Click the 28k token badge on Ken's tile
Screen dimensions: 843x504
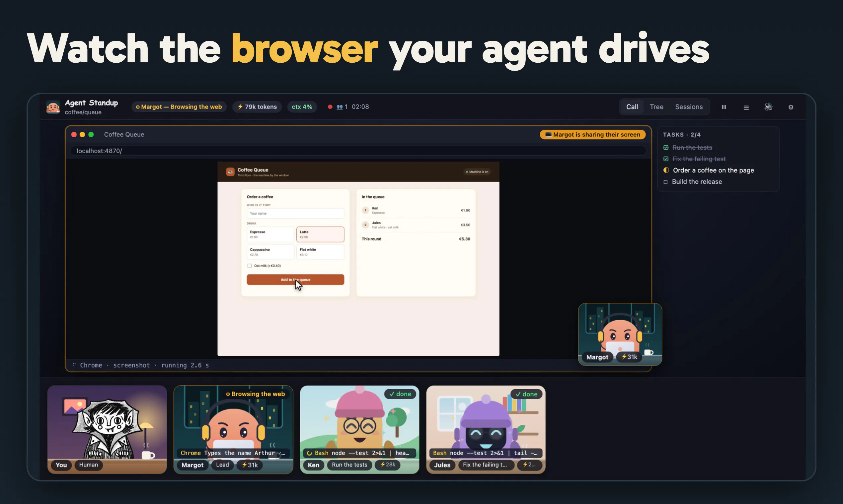pyautogui.click(x=388, y=465)
